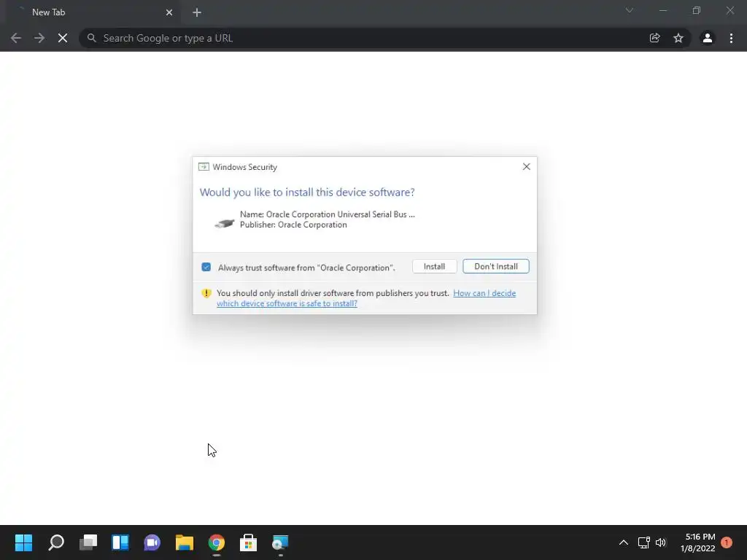747x560 pixels.
Task: Open the installer app on taskbar
Action: 280,542
